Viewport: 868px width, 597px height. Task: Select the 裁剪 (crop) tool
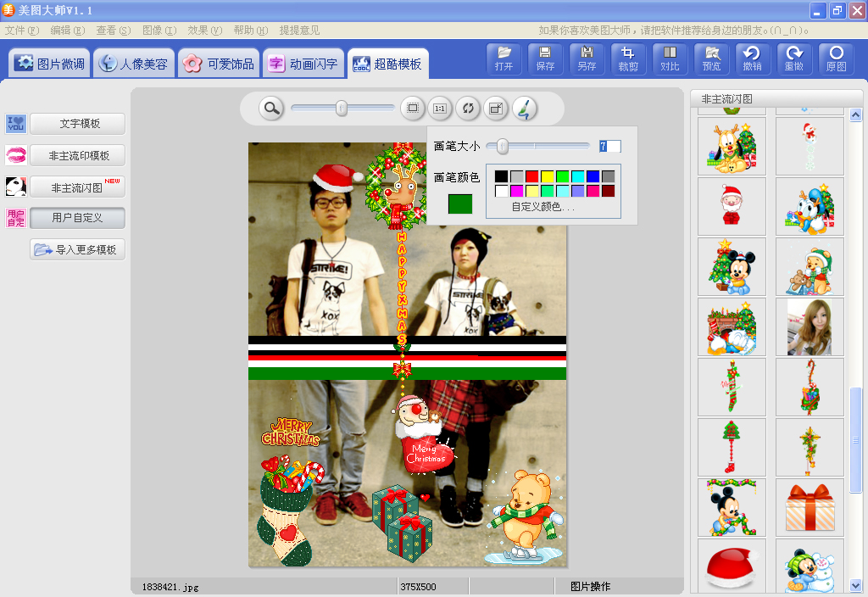(628, 59)
